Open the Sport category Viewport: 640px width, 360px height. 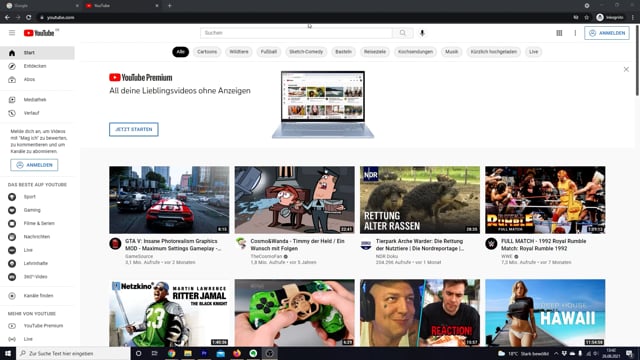coord(37,197)
